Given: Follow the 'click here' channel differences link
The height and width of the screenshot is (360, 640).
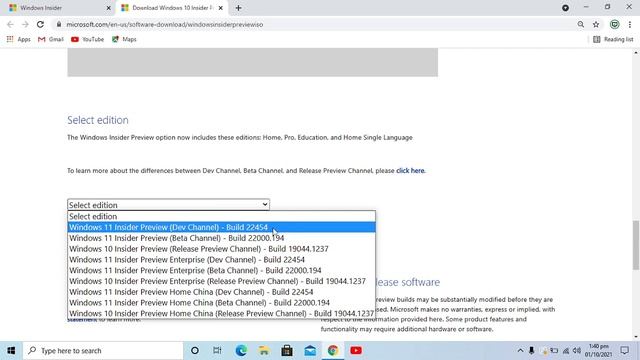Looking at the screenshot, I should coord(410,171).
